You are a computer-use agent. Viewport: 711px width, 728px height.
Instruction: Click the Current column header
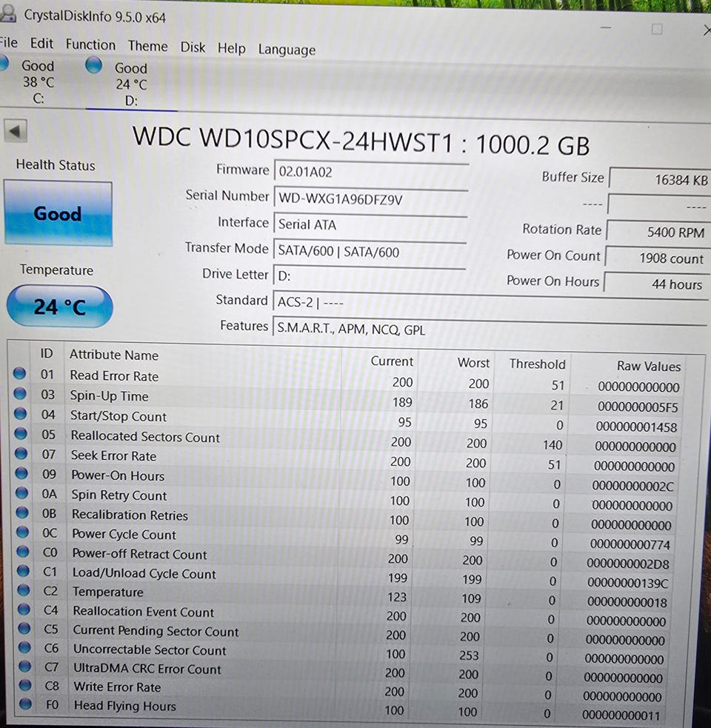[392, 361]
